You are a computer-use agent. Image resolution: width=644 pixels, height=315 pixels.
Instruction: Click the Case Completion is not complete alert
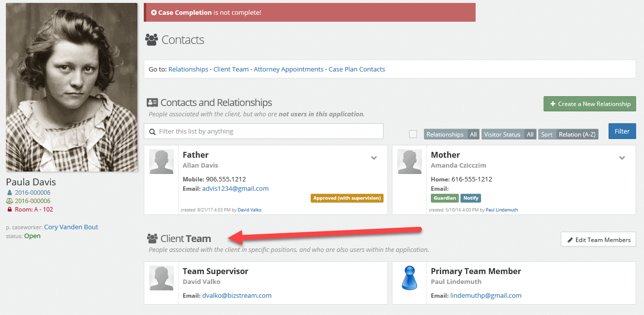310,12
